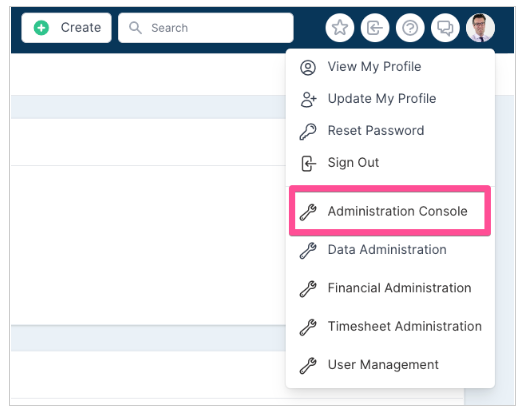Click the sign-out arrow icon in header
Image resolution: width=532 pixels, height=413 pixels.
tap(375, 28)
